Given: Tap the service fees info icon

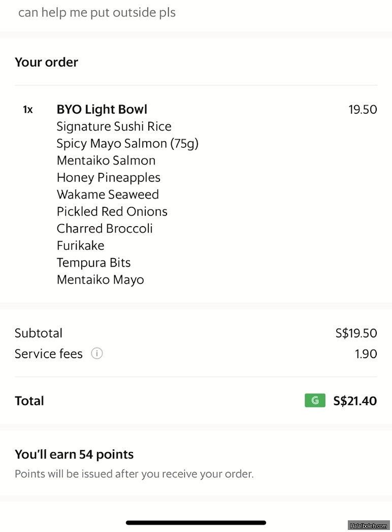Looking at the screenshot, I should pyautogui.click(x=97, y=353).
